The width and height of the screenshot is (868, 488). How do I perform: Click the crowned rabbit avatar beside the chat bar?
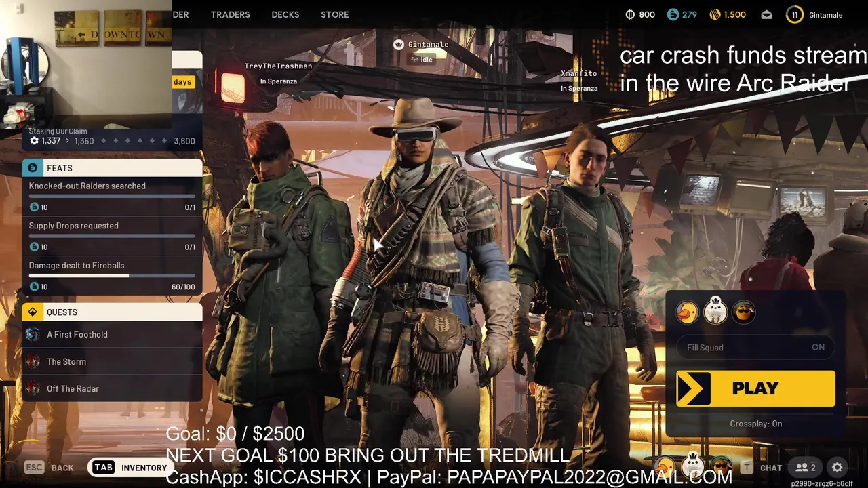[x=693, y=464]
